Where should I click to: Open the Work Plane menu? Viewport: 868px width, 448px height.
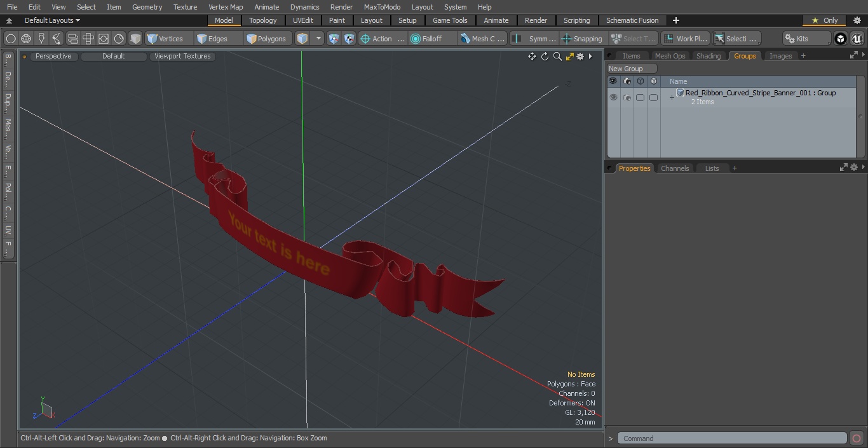tap(685, 39)
